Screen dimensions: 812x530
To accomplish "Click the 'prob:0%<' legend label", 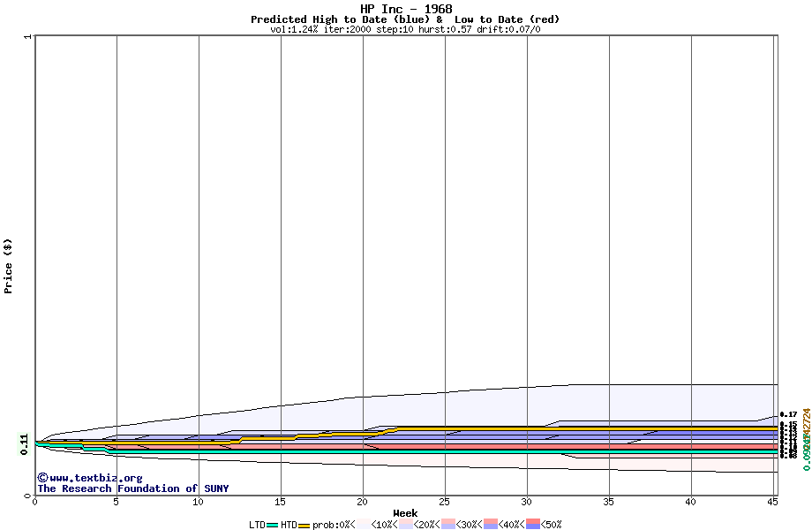I will [334, 525].
